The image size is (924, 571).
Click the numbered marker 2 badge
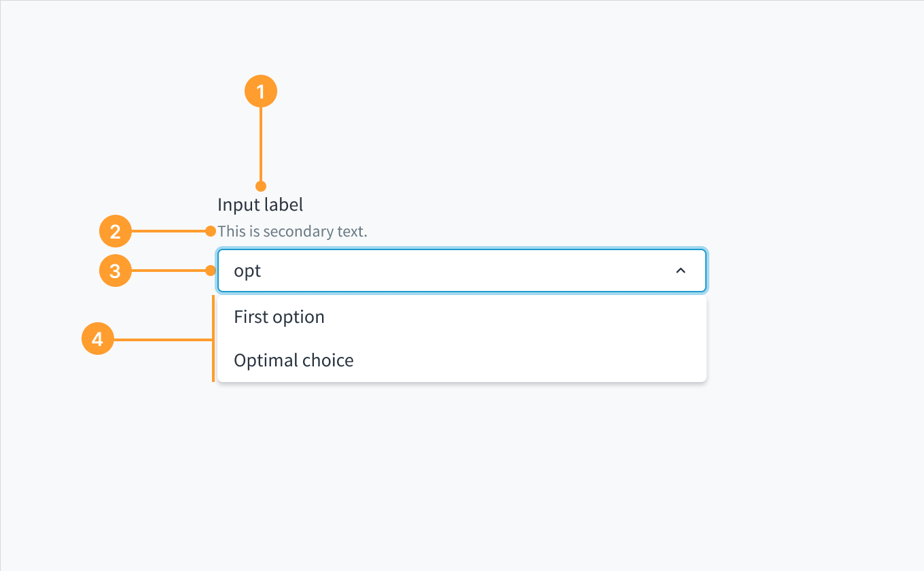click(115, 231)
